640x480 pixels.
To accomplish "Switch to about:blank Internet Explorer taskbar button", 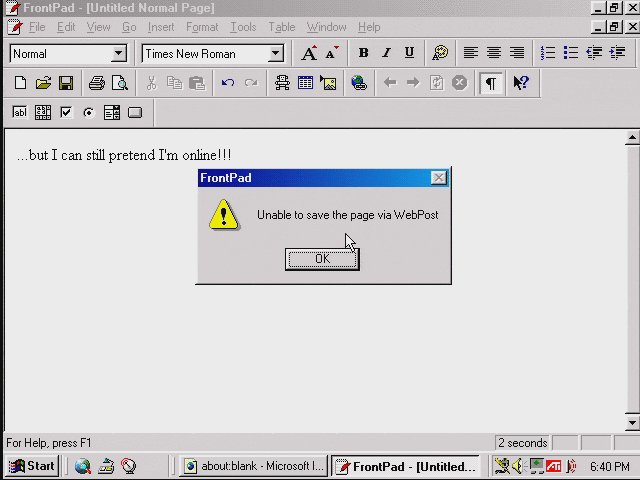I will [x=254, y=466].
